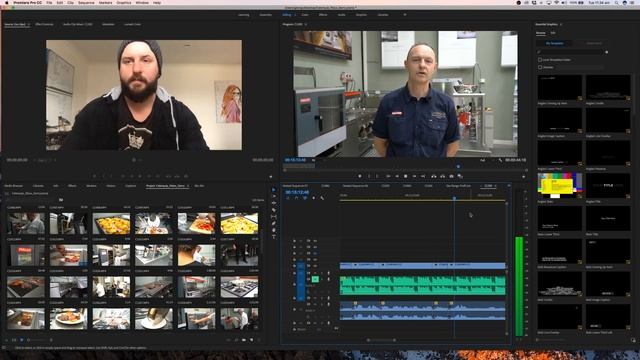
Task: Check the Local Templates Folder checkbox
Action: click(540, 60)
